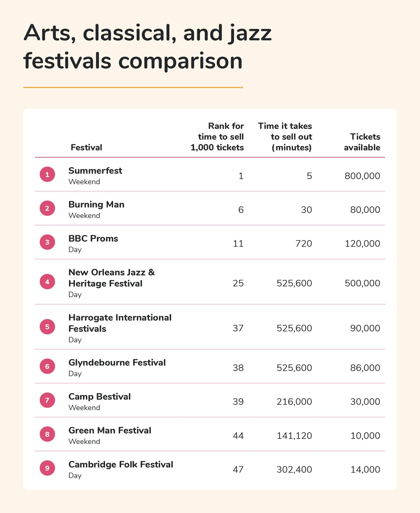Click the 800,000 tickets value for Summerfest
This screenshot has height=513, width=420.
point(362,176)
